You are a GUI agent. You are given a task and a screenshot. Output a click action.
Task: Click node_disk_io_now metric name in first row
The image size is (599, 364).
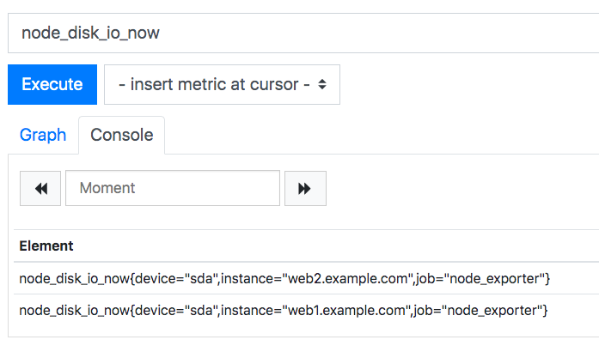point(75,279)
